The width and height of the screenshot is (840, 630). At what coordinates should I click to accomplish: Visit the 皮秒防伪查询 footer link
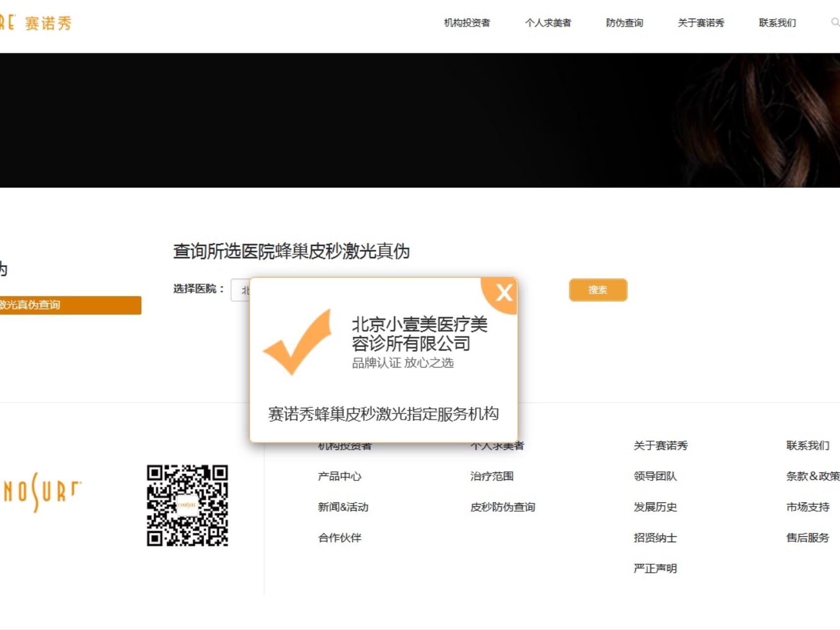(502, 507)
